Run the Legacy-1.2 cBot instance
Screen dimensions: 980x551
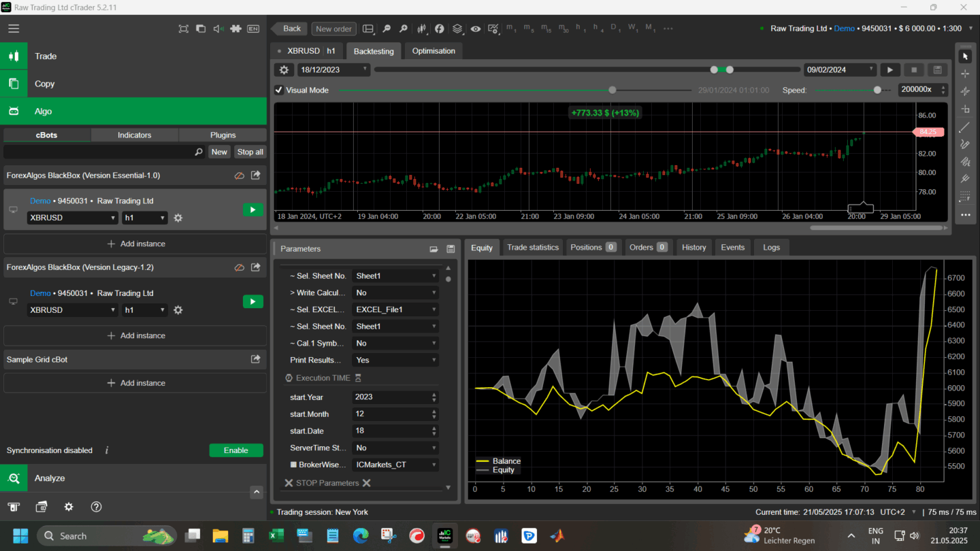pos(252,301)
